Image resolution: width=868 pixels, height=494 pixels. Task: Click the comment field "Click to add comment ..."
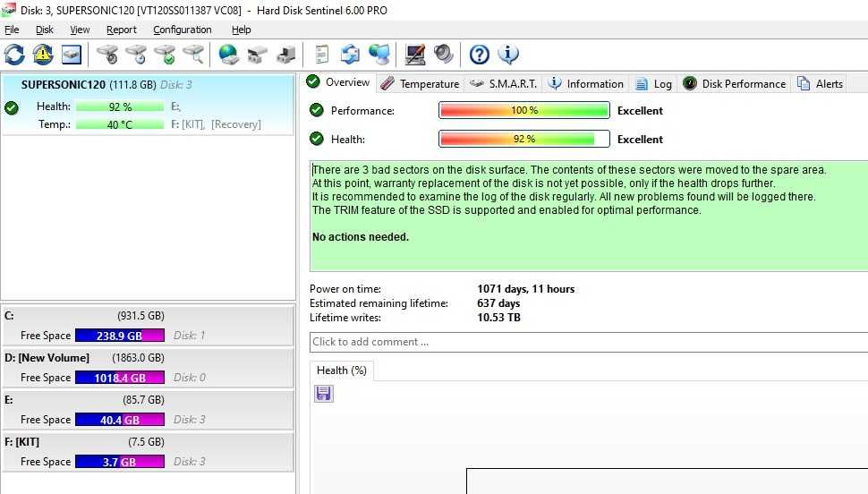pos(589,342)
